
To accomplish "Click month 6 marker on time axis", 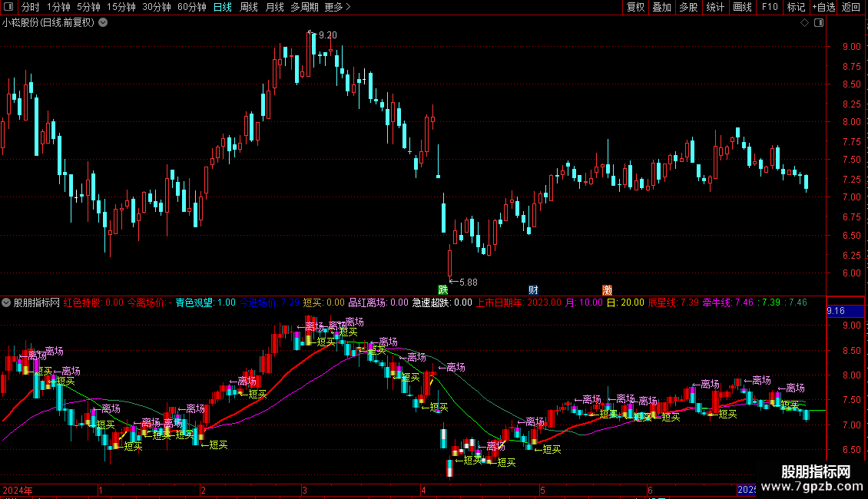I will coord(650,490).
